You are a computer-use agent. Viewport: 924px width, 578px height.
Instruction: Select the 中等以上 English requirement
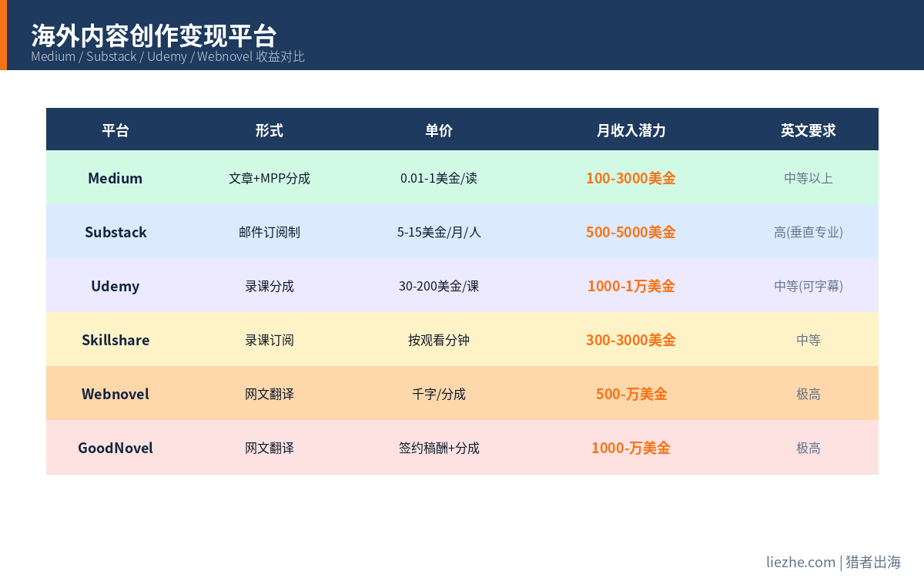click(808, 178)
